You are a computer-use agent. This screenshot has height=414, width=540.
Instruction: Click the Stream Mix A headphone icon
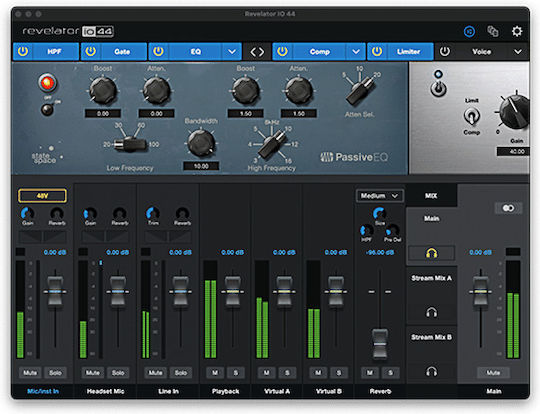tap(432, 312)
